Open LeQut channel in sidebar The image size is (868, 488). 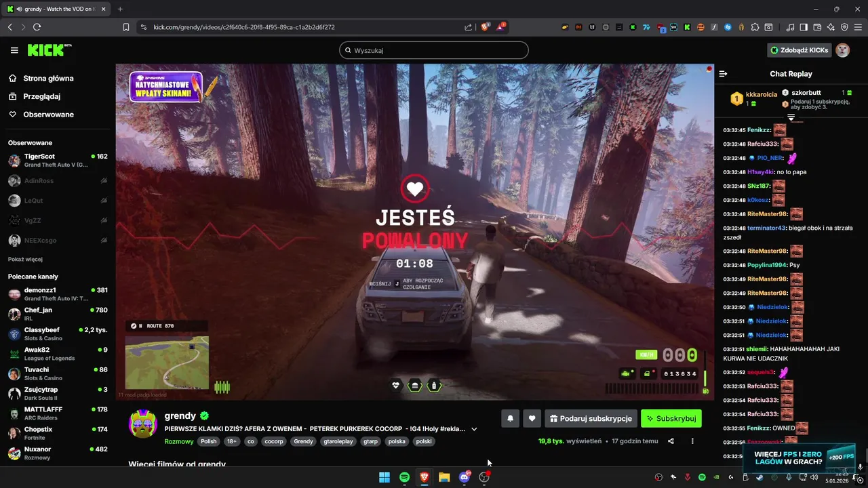[58, 201]
